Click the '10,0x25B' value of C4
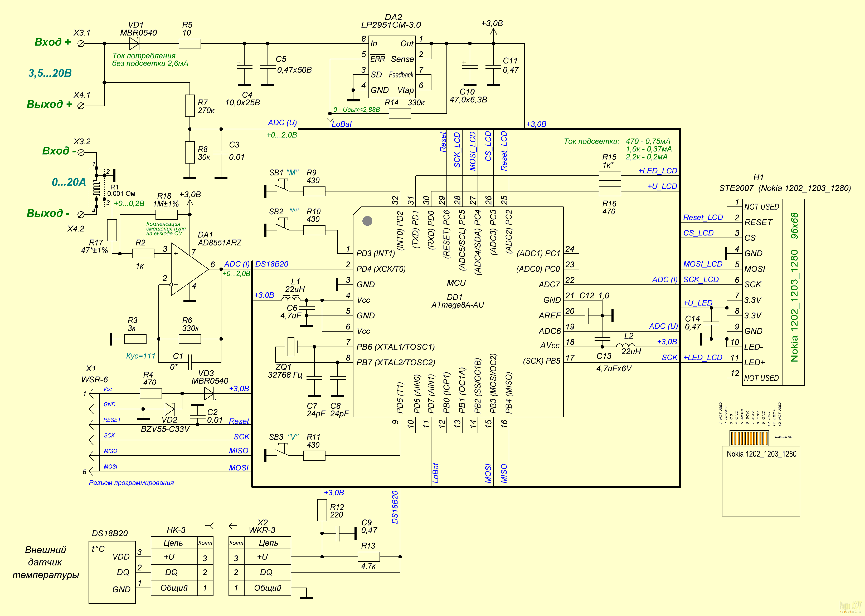Image resolution: width=865 pixels, height=616 pixels. point(242,103)
